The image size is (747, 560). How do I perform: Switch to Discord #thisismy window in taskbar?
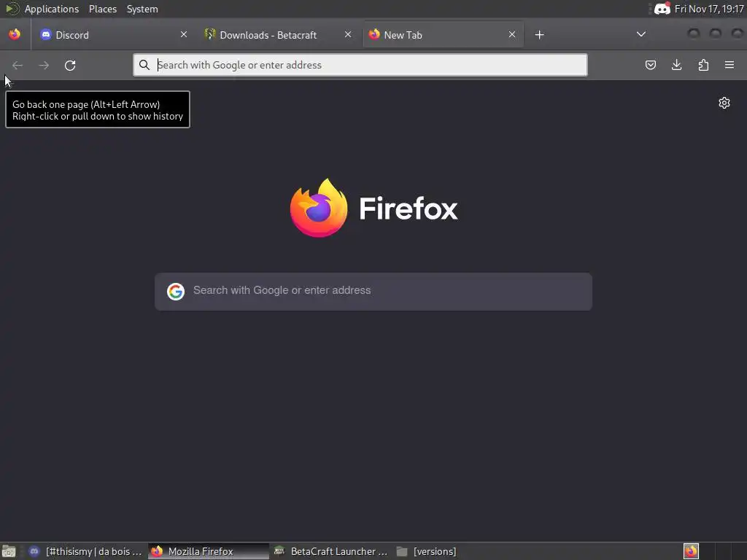point(86,551)
